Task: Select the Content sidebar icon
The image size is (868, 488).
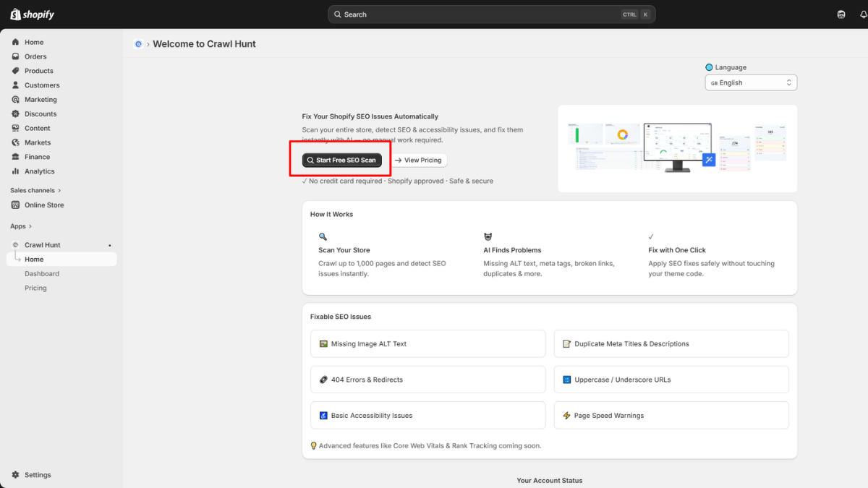Action: (x=15, y=128)
